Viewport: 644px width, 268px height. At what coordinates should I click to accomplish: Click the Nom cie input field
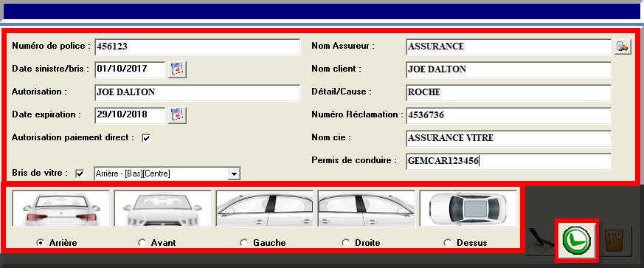(508, 139)
